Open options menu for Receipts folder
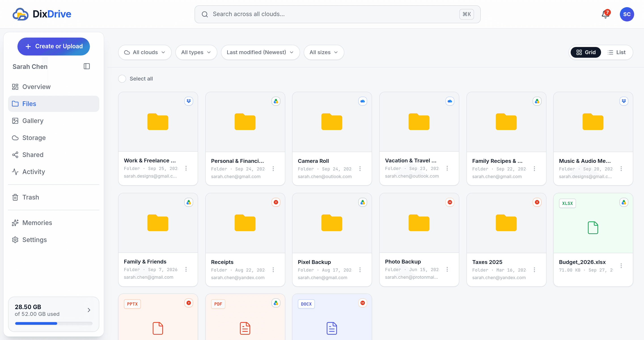644x340 pixels. [x=273, y=270]
